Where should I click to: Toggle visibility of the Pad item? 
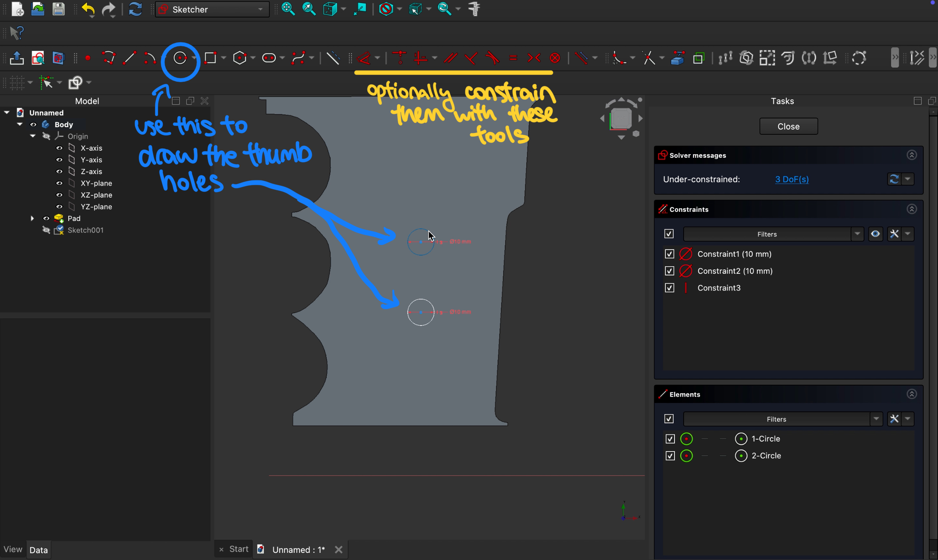(x=46, y=218)
